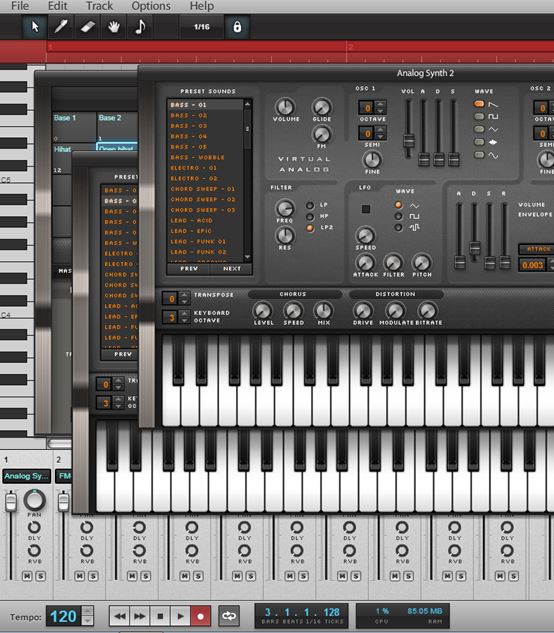Select the LP filter type
The image size is (554, 633).
click(310, 205)
